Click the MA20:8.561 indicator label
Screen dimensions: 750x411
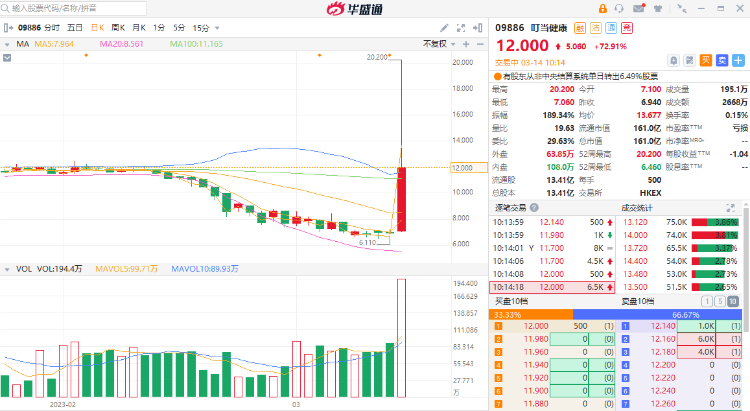click(x=121, y=44)
